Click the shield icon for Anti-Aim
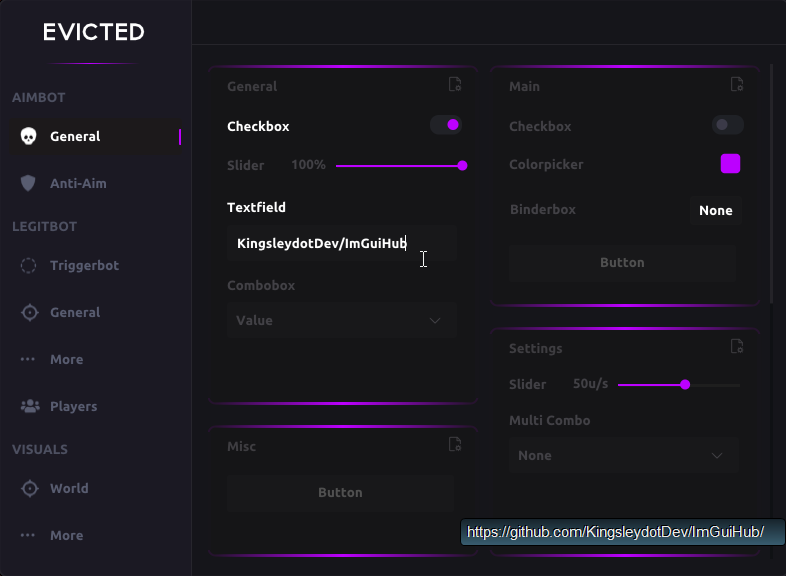Image resolution: width=786 pixels, height=576 pixels. 29,183
